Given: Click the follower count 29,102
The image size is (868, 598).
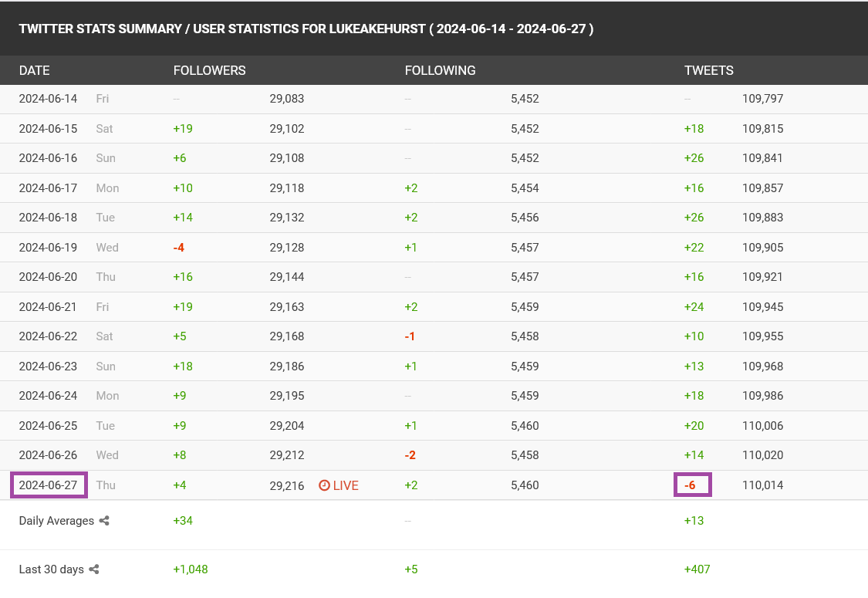Looking at the screenshot, I should pyautogui.click(x=287, y=128).
